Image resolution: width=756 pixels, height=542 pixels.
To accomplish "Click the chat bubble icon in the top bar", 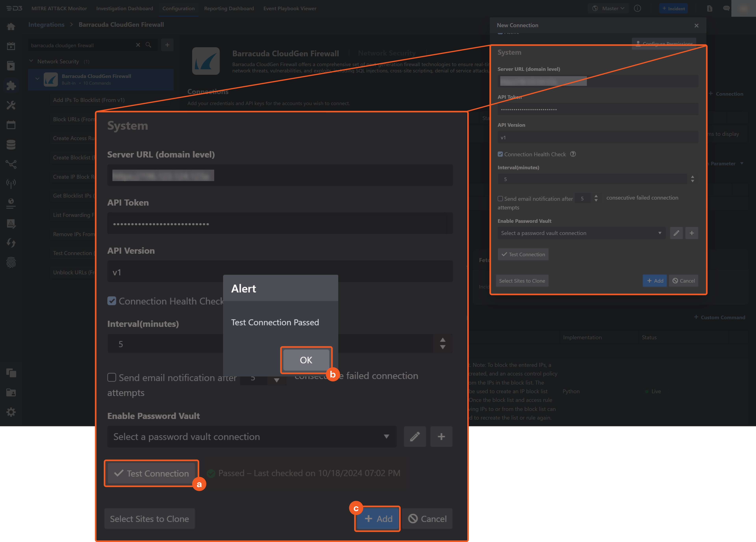I will (x=727, y=8).
